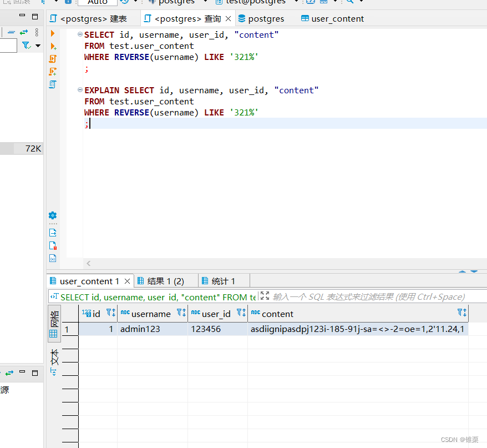The image size is (487, 448).
Task: Show the output panel icon below the gear
Action: (53, 233)
